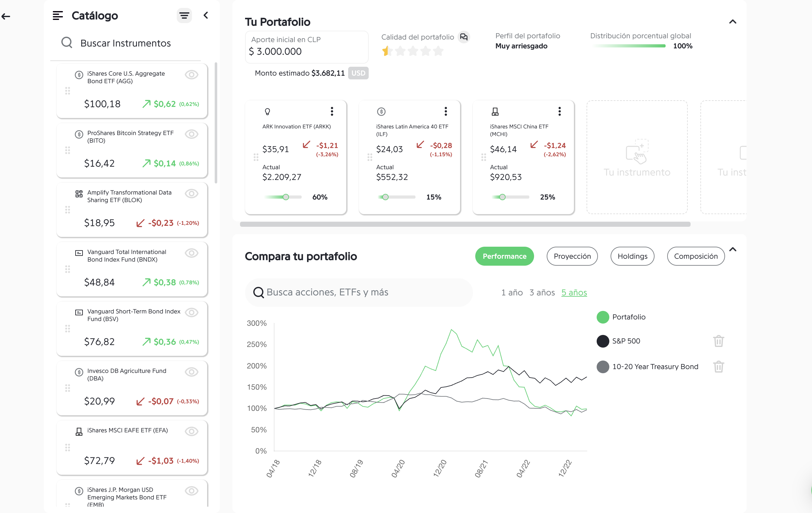Grab the drag handle on AGG card
Screen dimensions: 812x513
pyautogui.click(x=67, y=91)
